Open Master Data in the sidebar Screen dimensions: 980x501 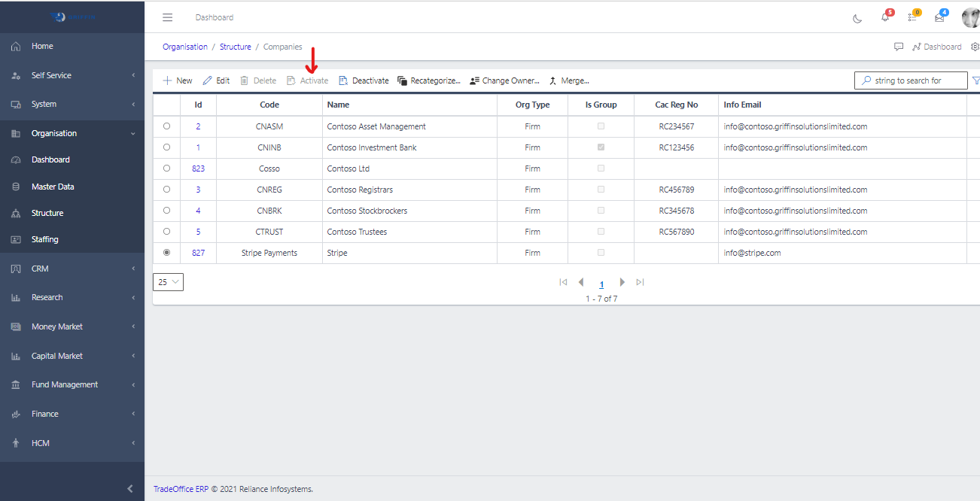click(53, 187)
